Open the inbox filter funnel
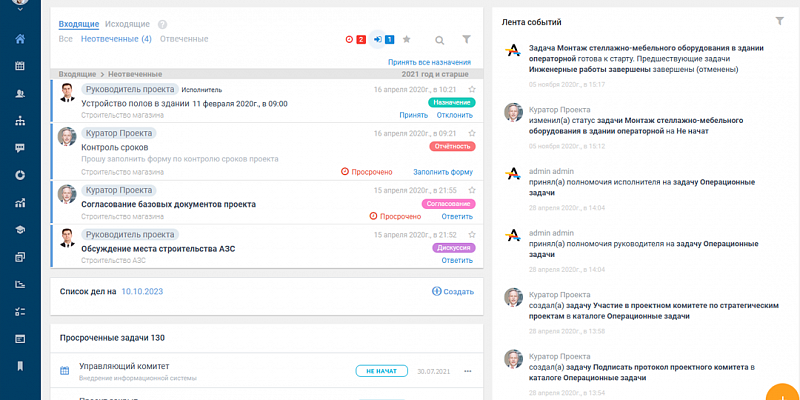 click(x=466, y=39)
